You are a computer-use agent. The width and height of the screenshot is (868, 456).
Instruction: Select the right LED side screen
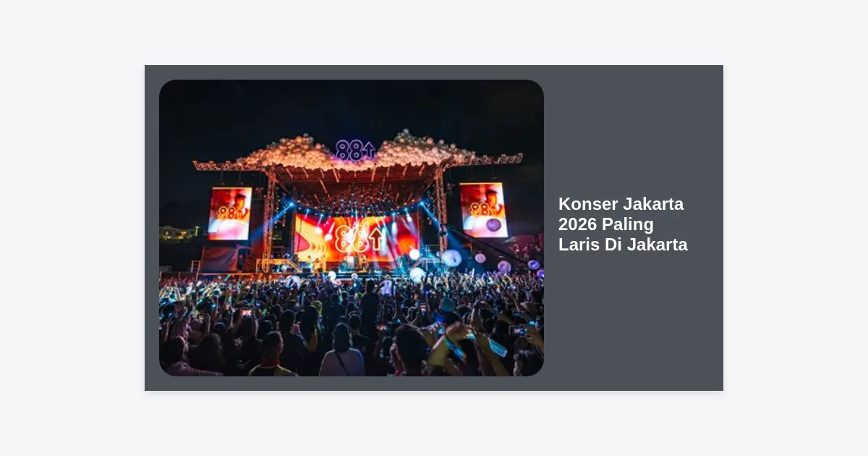click(484, 210)
